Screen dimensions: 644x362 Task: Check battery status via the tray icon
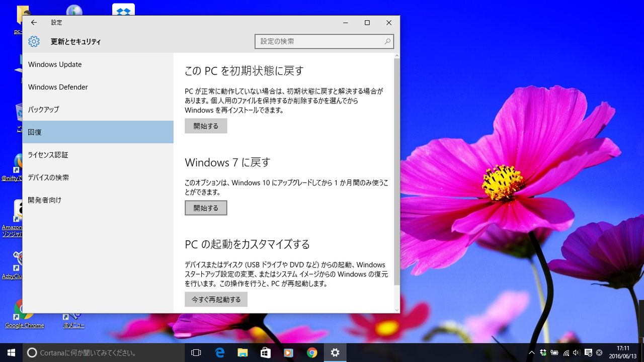point(554,352)
